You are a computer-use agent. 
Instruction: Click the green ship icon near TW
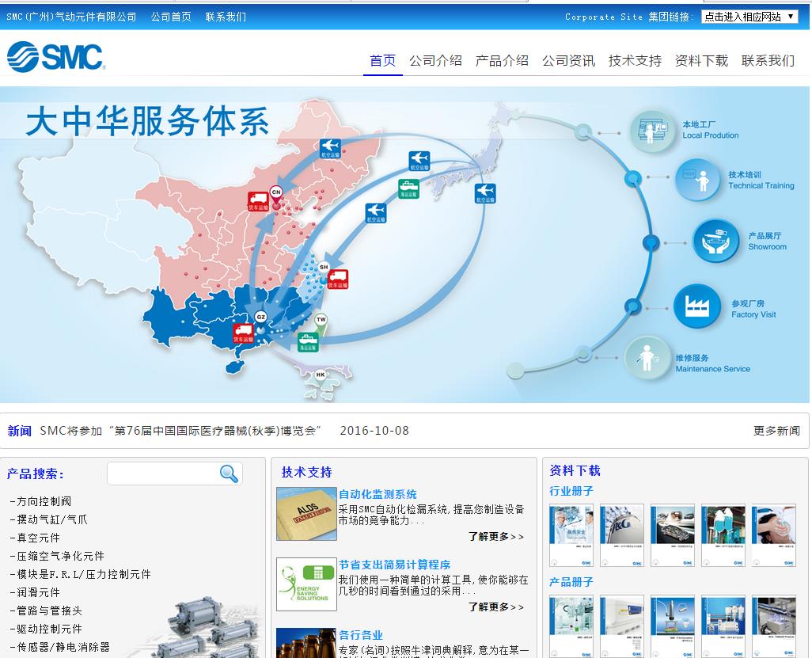tap(308, 342)
